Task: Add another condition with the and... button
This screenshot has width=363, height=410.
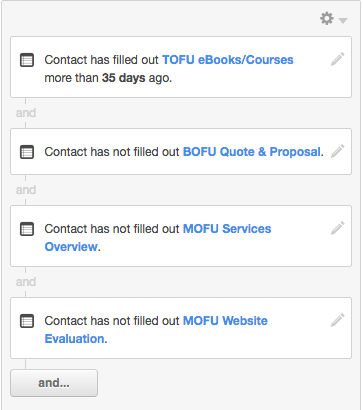Action: 54,383
